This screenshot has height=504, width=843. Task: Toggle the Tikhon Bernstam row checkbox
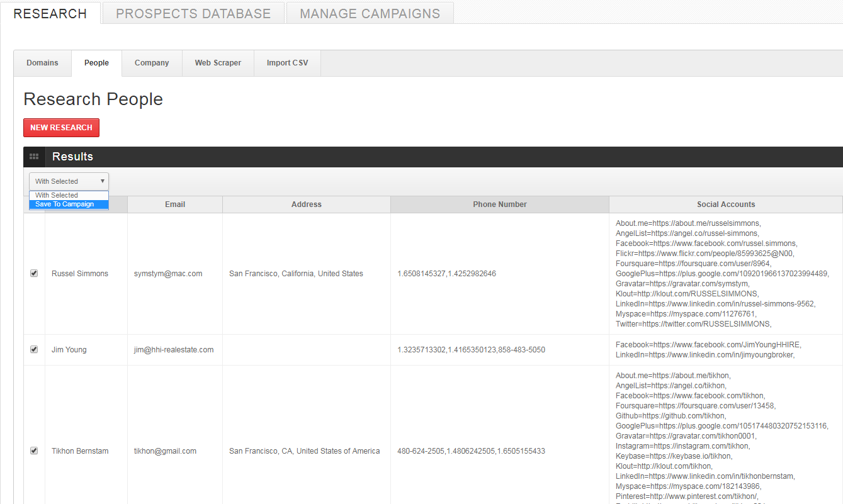[x=34, y=451]
